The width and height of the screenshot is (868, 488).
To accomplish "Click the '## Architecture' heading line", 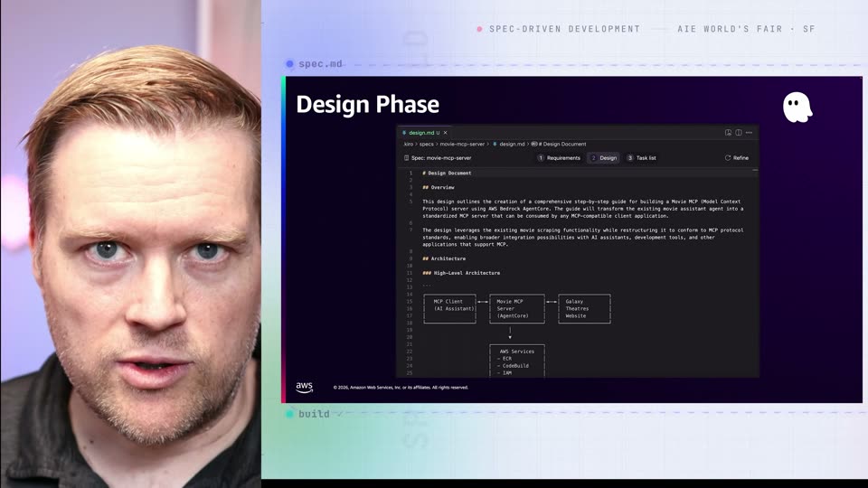I will [x=444, y=259].
